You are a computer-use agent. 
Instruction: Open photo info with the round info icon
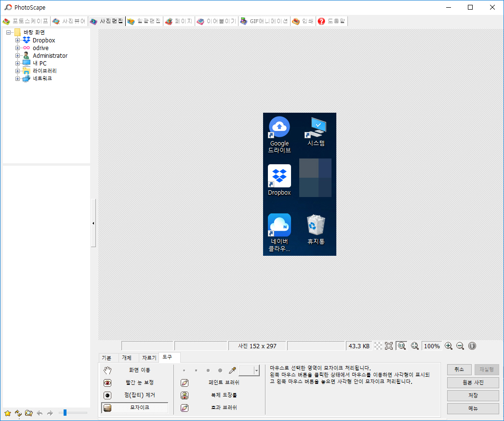click(x=472, y=346)
